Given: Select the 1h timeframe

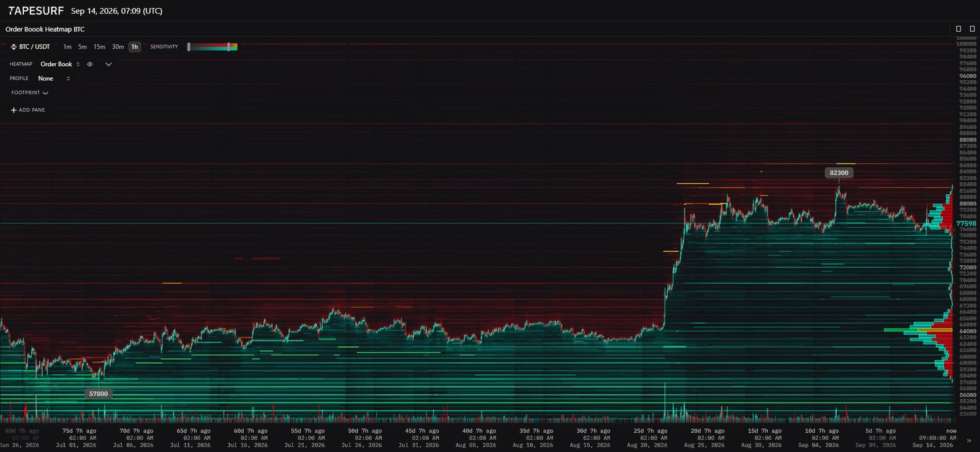Looking at the screenshot, I should (135, 47).
